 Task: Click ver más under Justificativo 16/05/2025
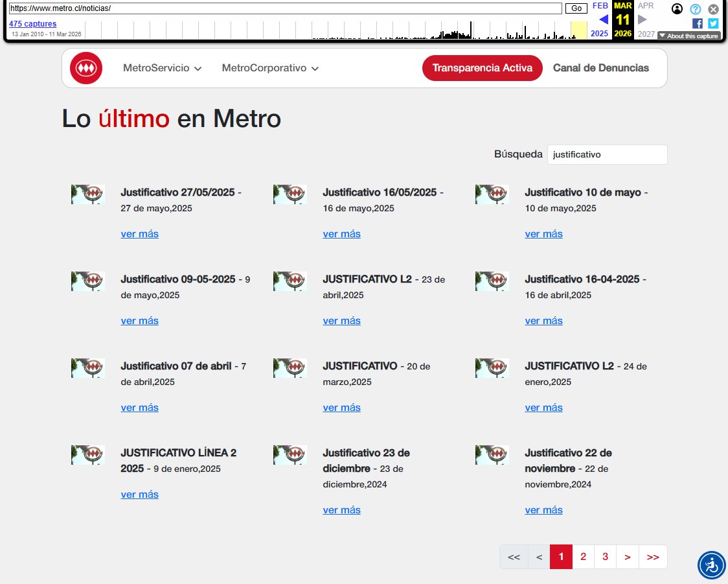(342, 234)
